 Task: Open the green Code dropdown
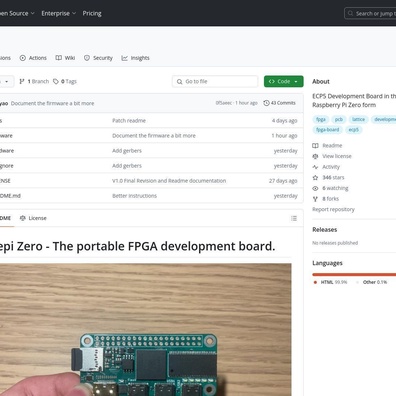(284, 81)
